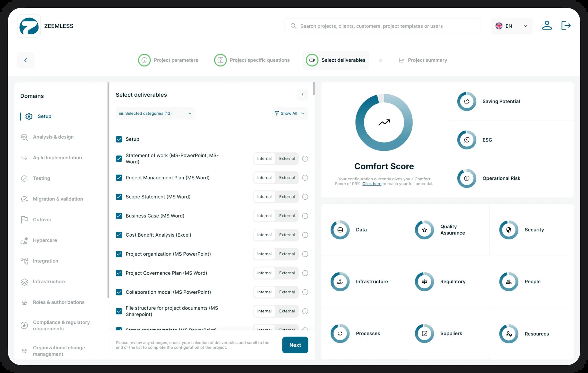Click the Regulatory scales score icon
Screen dimensions: 588x373
(424, 282)
